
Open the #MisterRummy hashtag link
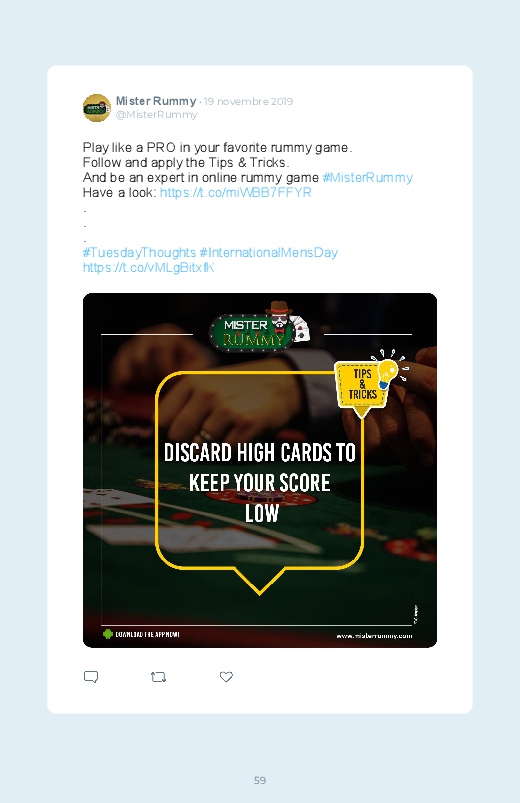367,178
